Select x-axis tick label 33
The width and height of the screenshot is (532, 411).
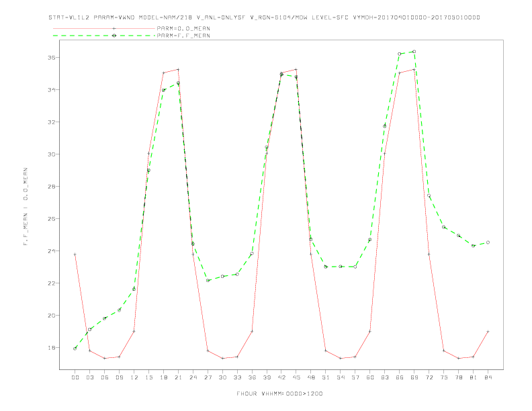pyautogui.click(x=237, y=377)
